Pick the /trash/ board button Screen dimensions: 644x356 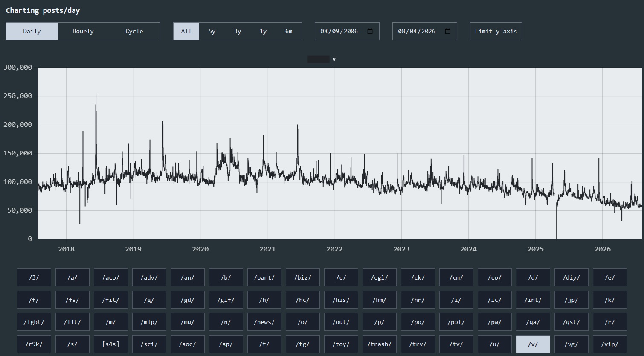(x=380, y=344)
